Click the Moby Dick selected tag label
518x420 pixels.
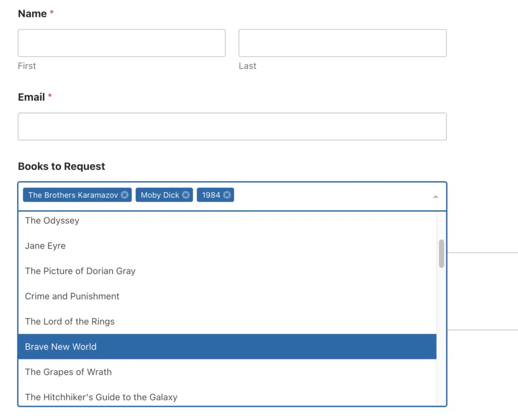pos(160,195)
